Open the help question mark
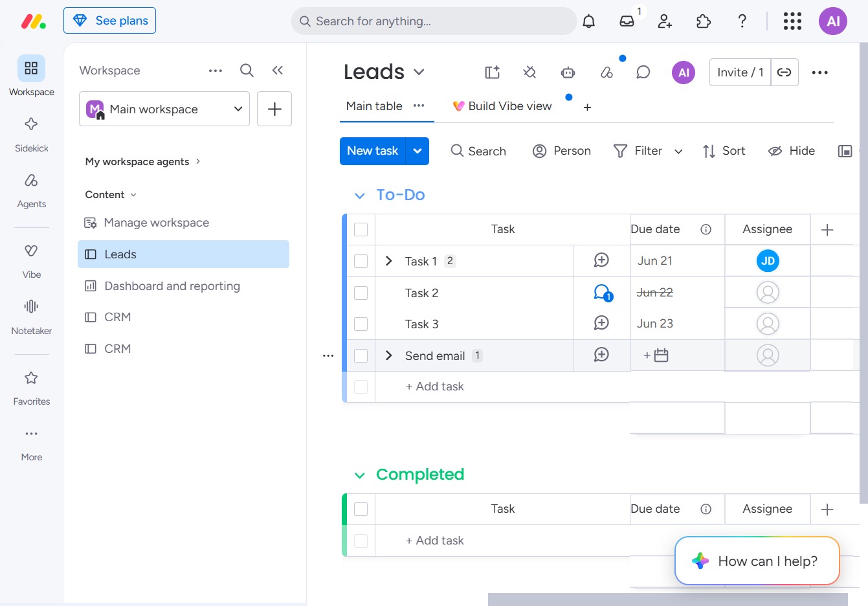 tap(742, 21)
